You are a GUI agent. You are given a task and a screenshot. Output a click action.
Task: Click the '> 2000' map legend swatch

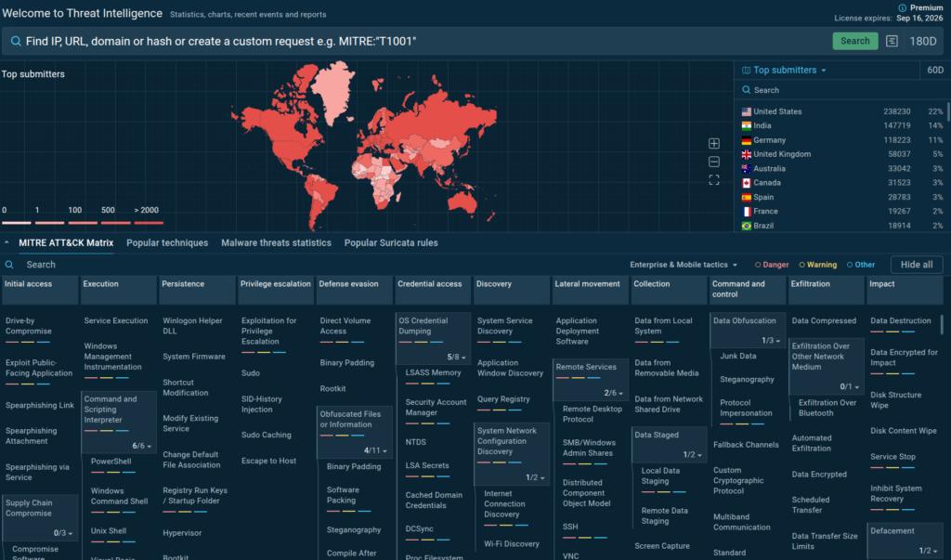(148, 222)
